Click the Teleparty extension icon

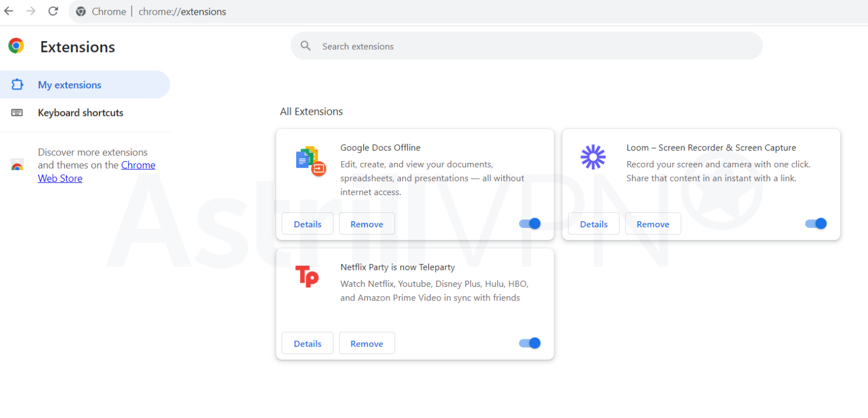306,277
